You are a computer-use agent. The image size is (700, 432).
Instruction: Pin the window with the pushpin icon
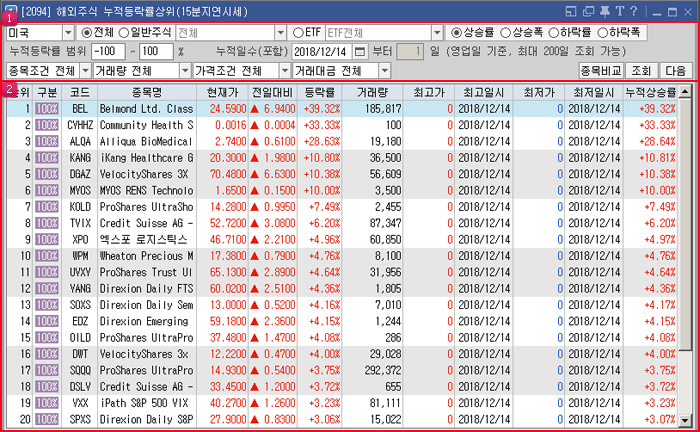(604, 11)
